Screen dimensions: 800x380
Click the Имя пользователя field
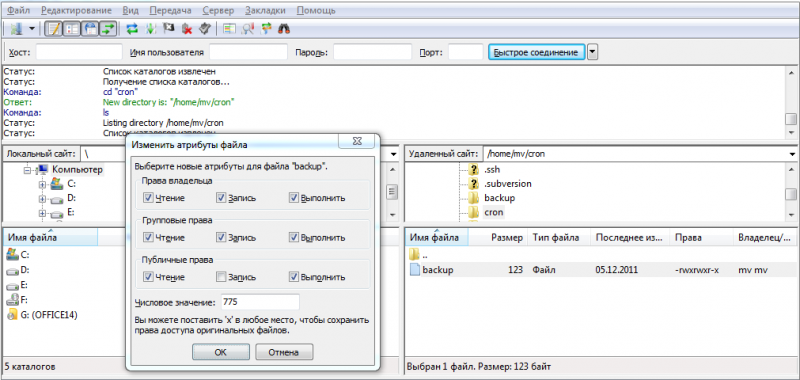[248, 52]
